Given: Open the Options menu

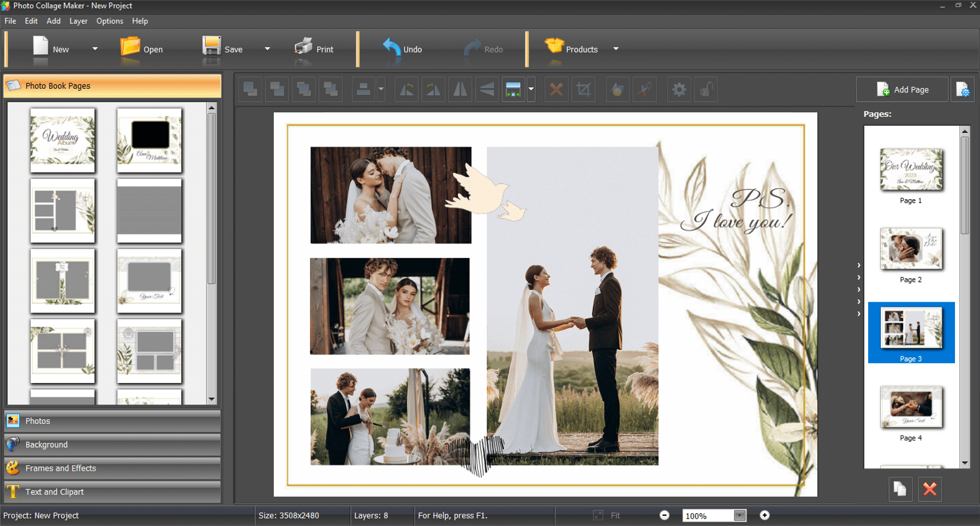Looking at the screenshot, I should (x=109, y=21).
